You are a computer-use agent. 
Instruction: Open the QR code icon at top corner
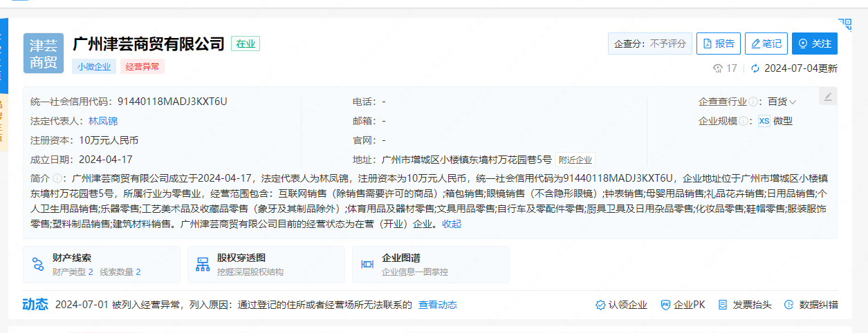(844, 25)
